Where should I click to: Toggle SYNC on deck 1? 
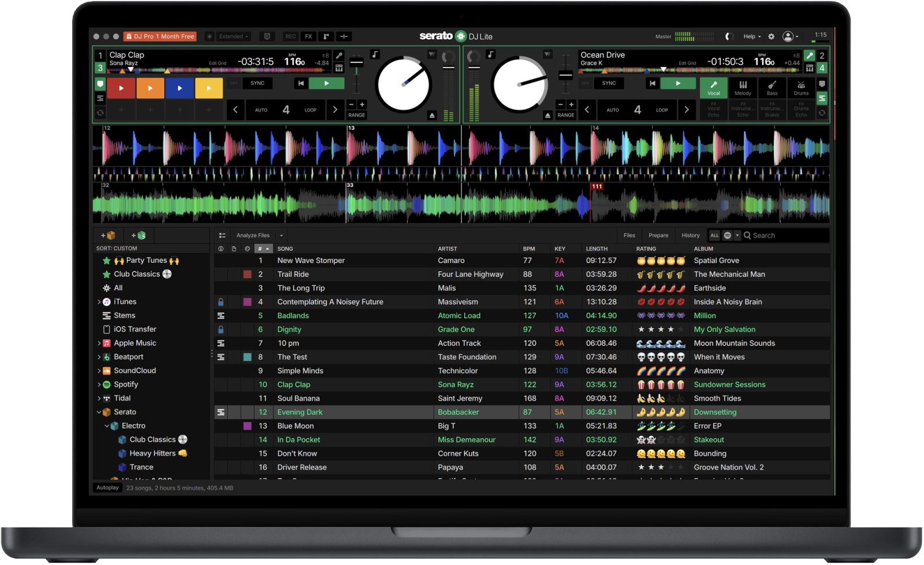coord(258,83)
